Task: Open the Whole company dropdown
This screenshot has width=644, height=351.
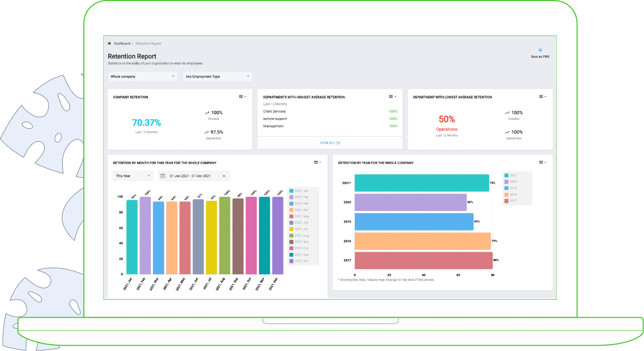Action: pyautogui.click(x=143, y=76)
